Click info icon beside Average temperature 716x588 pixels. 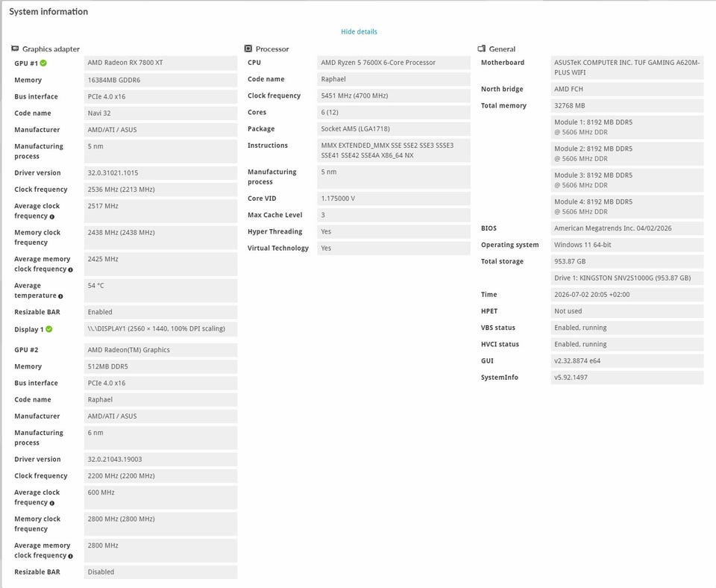point(60,296)
